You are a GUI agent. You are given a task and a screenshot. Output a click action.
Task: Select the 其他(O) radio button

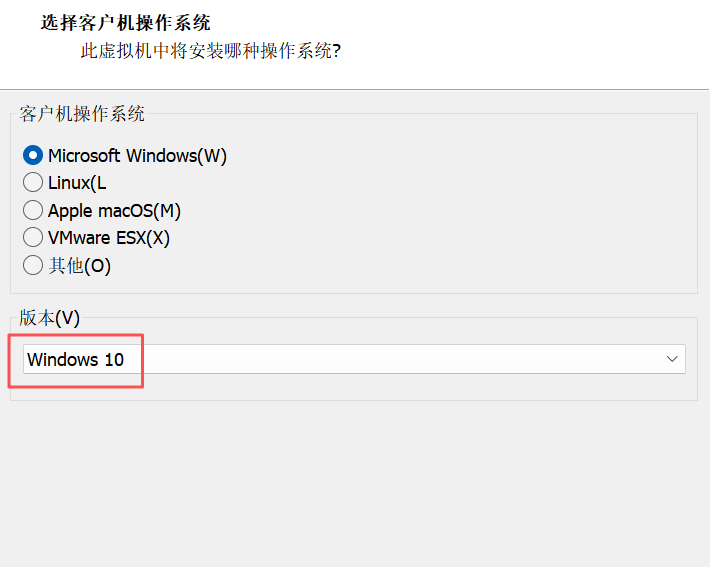[x=33, y=265]
